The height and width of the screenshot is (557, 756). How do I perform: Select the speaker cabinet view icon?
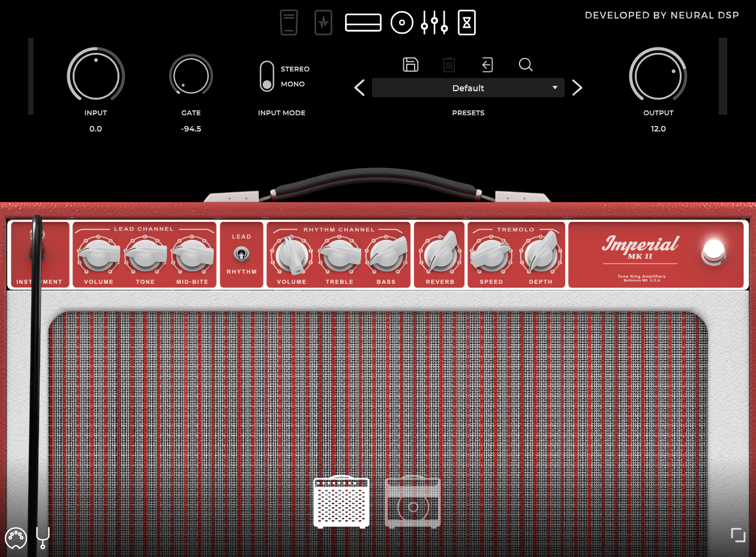413,502
